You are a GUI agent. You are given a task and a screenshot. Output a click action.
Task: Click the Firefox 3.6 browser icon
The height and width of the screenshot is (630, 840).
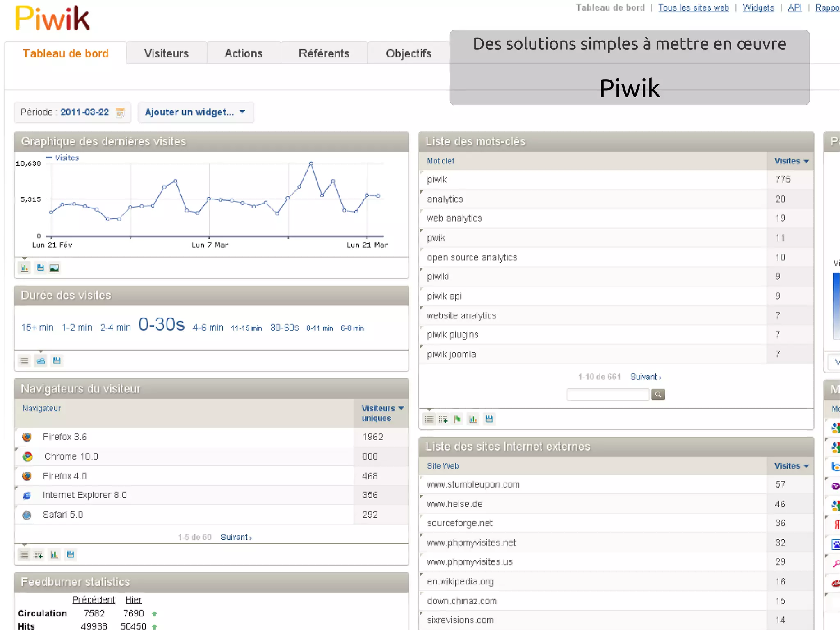[x=27, y=437]
